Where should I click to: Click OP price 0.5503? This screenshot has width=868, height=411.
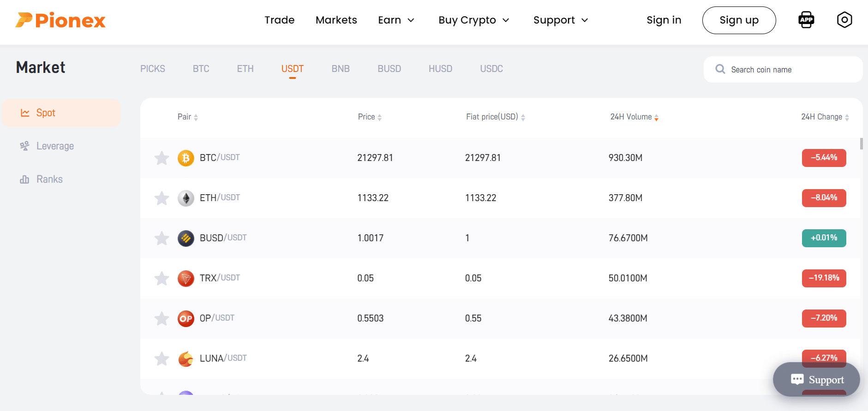tap(371, 318)
